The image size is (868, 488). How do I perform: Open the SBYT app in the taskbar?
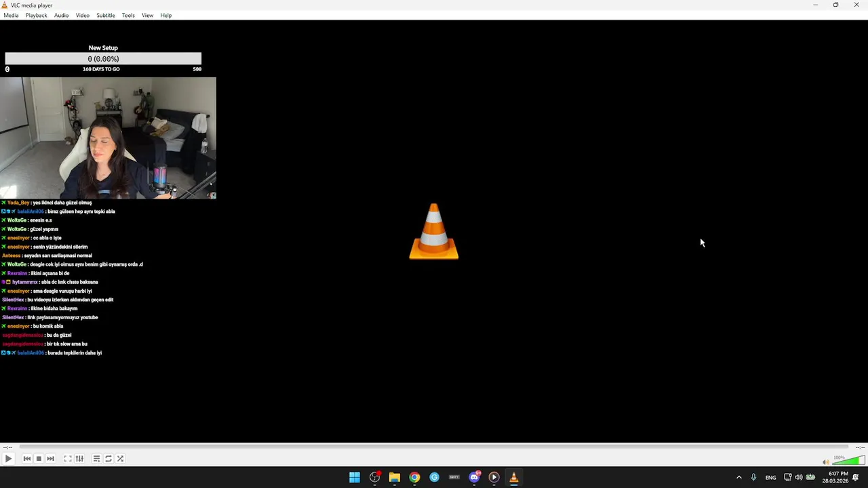click(454, 477)
